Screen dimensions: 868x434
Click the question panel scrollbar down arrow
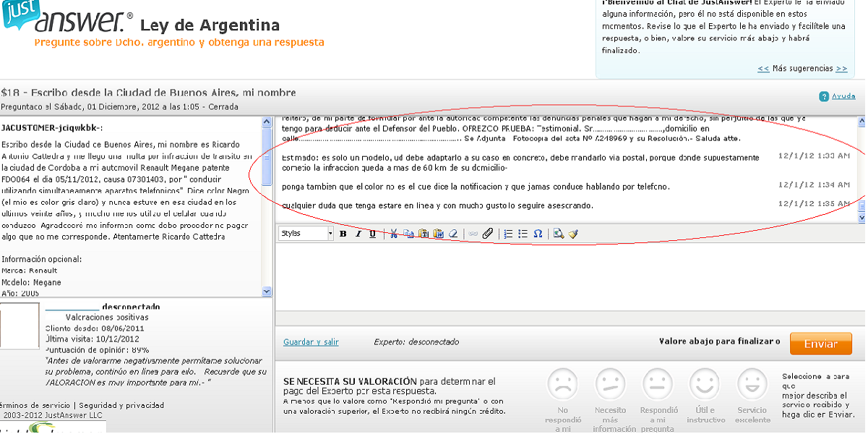coord(267,291)
